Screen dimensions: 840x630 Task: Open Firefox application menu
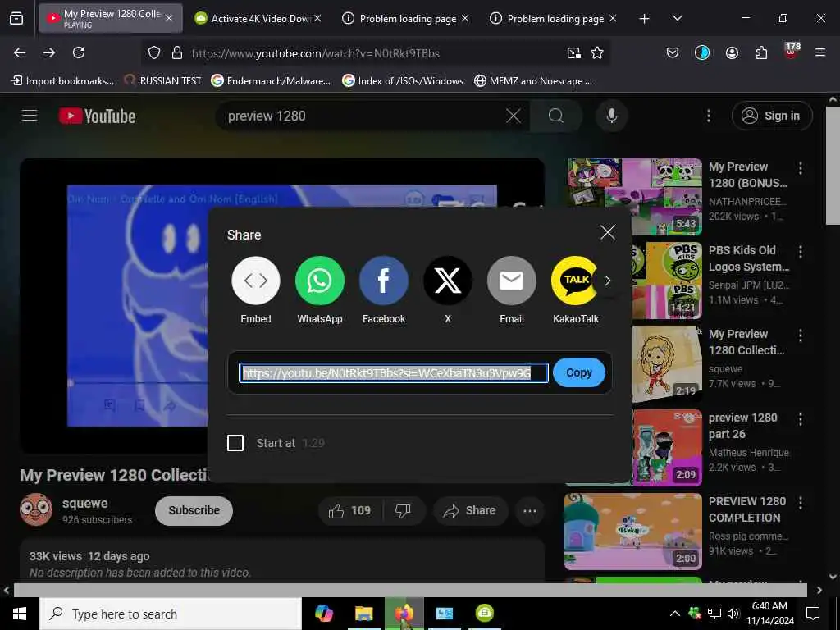point(820,52)
